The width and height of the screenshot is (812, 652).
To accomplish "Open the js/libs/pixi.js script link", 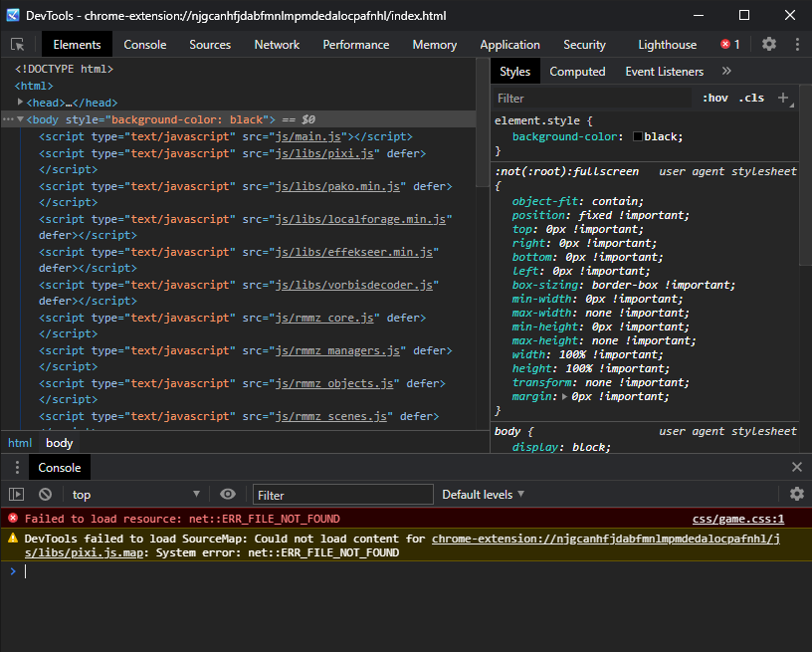I will pyautogui.click(x=324, y=154).
